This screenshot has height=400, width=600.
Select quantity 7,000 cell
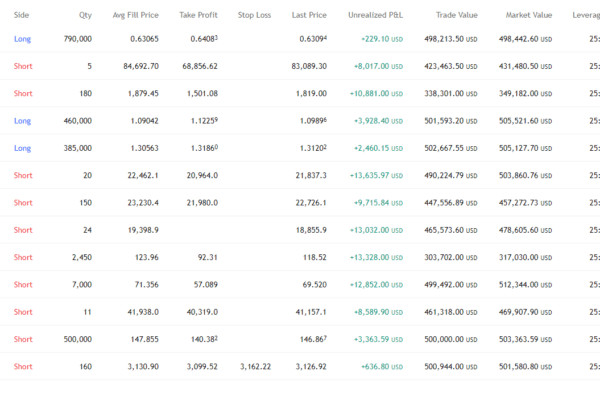82,285
